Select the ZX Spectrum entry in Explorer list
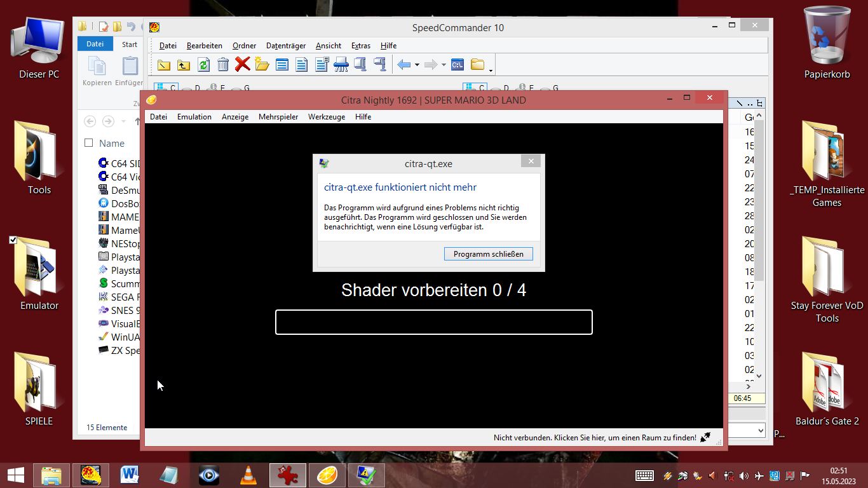Viewport: 868px width, 488px height. (x=119, y=350)
